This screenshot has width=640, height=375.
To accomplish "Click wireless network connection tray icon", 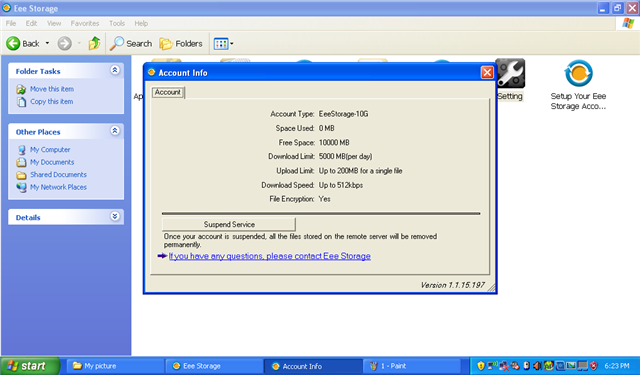I will point(493,365).
